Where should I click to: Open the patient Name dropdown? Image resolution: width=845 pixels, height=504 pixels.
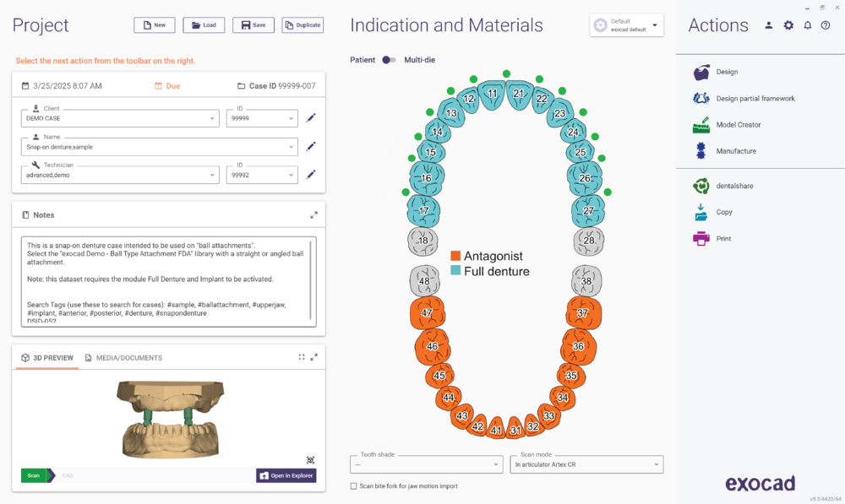pyautogui.click(x=160, y=146)
